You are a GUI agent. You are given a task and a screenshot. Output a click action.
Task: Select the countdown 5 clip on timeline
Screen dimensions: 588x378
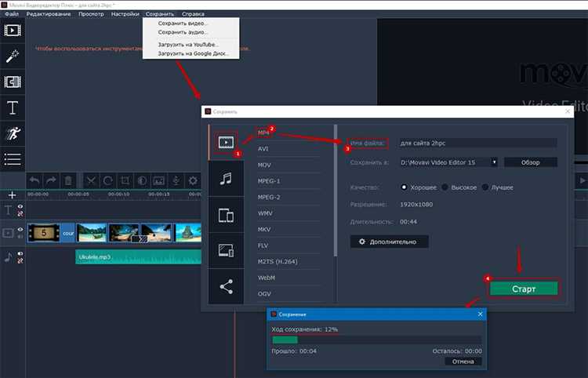pos(43,233)
